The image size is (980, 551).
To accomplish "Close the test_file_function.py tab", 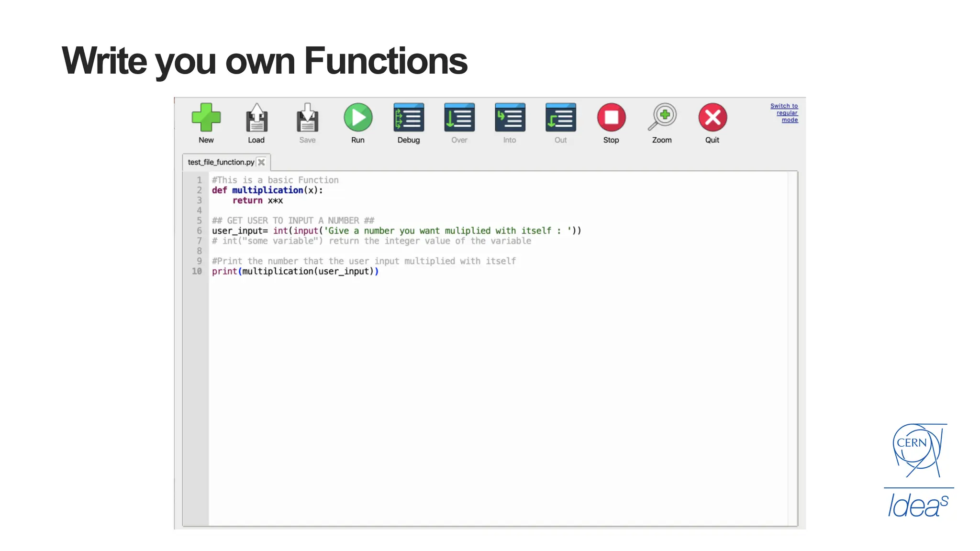I will (x=262, y=163).
